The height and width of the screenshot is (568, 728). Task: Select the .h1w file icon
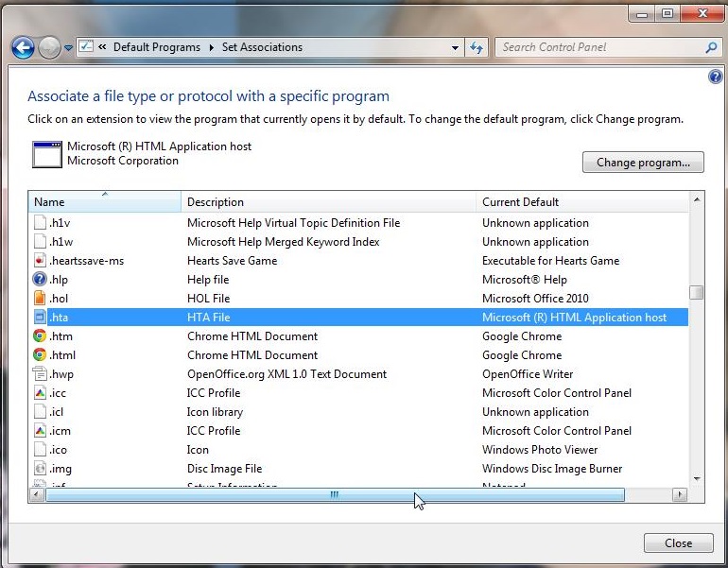tap(40, 242)
